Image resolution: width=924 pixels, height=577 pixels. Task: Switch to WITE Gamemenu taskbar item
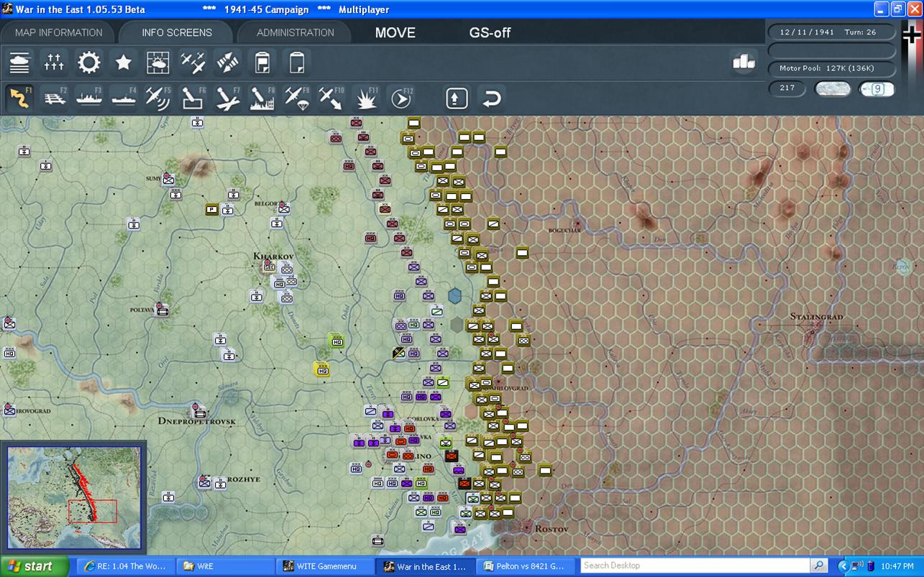(x=325, y=566)
